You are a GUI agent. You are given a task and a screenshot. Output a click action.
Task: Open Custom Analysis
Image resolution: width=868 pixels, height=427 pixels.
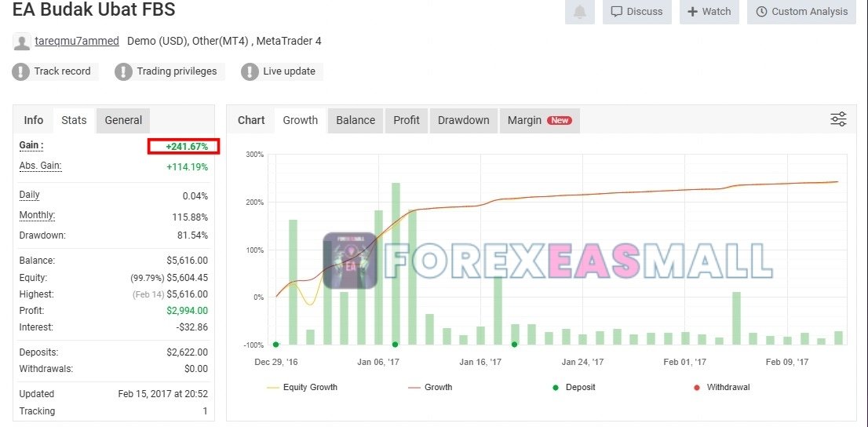(x=801, y=12)
